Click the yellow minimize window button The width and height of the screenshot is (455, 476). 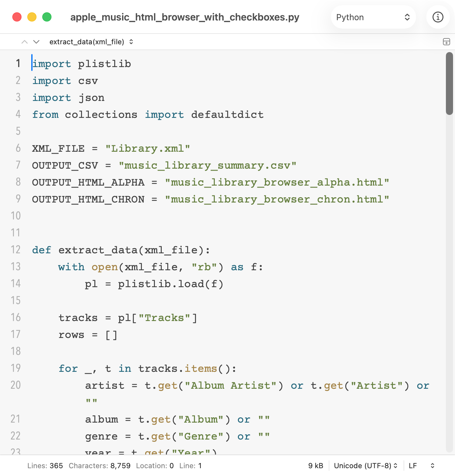tap(32, 17)
